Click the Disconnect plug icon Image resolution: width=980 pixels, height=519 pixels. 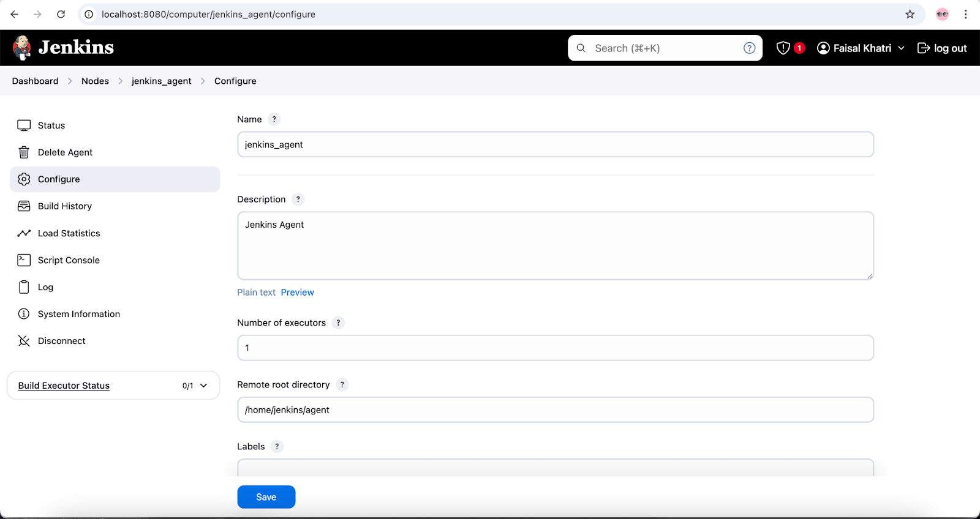pyautogui.click(x=24, y=341)
